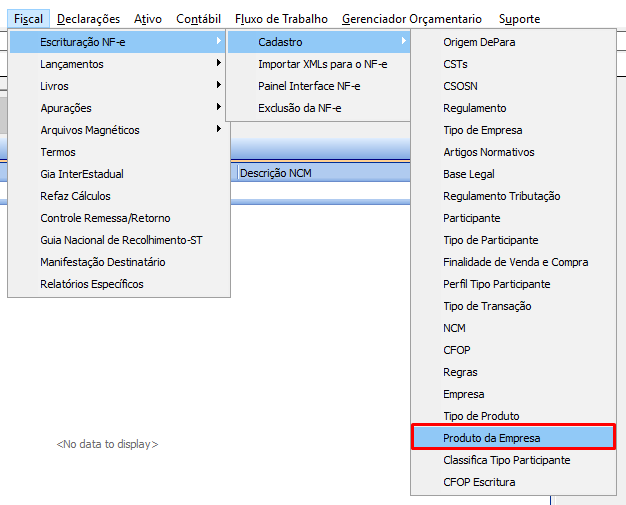Screen dimensions: 626x505
Task: Click 'Importar XMLs para o NF-e'
Action: click(322, 64)
